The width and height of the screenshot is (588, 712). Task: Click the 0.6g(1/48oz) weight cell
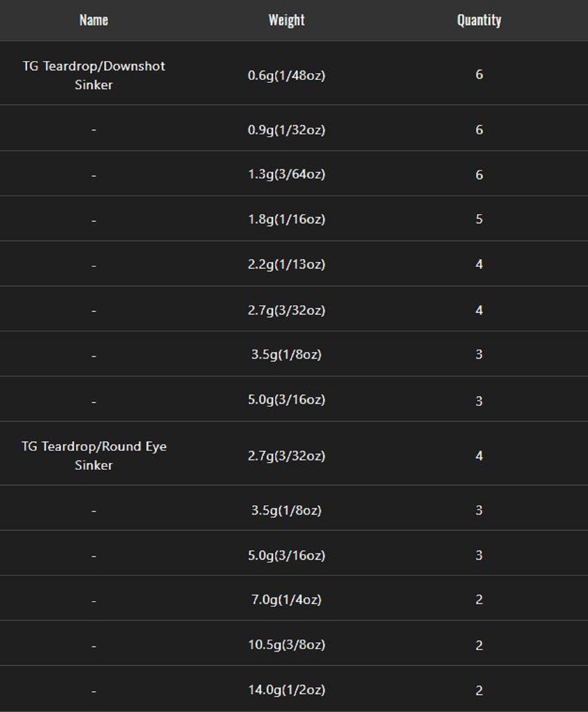286,75
